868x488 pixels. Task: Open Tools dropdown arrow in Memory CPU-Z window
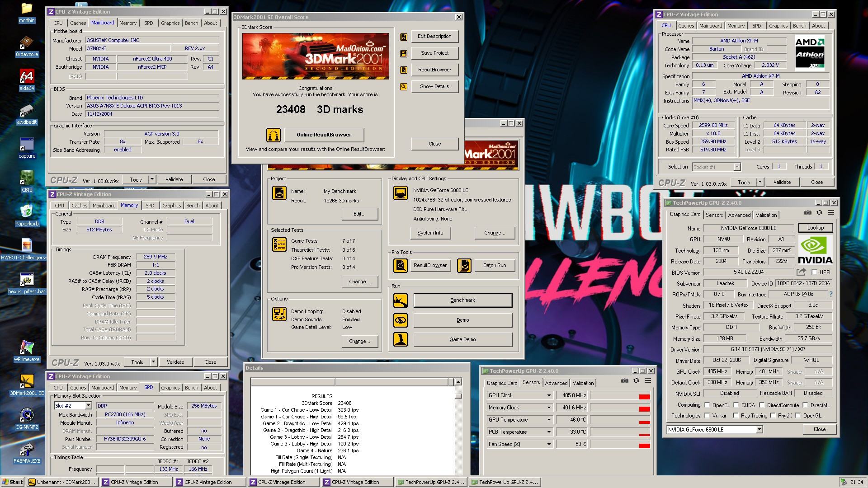[153, 362]
